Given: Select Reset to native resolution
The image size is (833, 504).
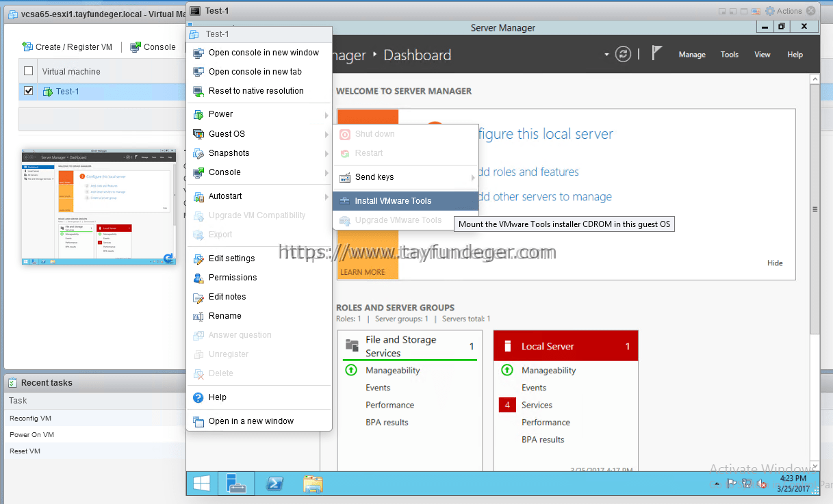Looking at the screenshot, I should tap(259, 91).
